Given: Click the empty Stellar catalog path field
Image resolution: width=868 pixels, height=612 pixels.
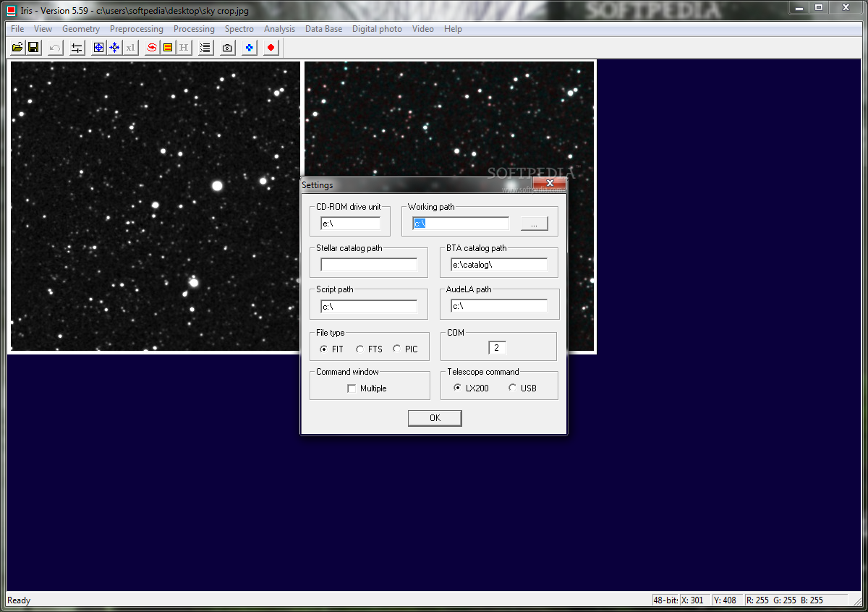Looking at the screenshot, I should 369,265.
